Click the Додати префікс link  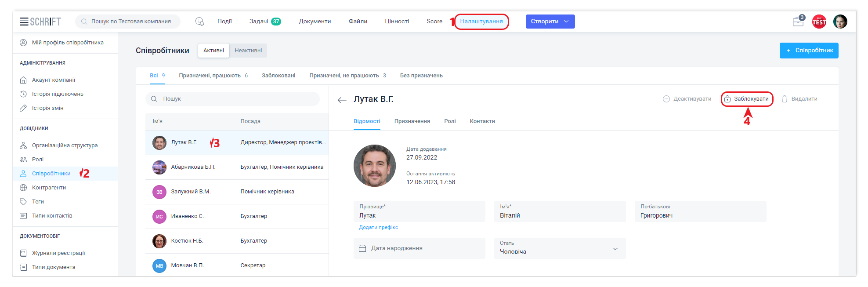pyautogui.click(x=378, y=227)
